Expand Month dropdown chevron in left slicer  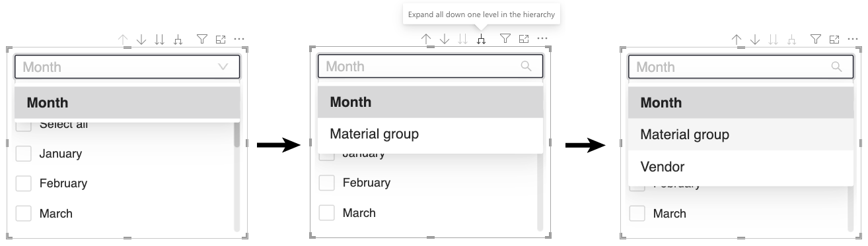click(x=223, y=67)
